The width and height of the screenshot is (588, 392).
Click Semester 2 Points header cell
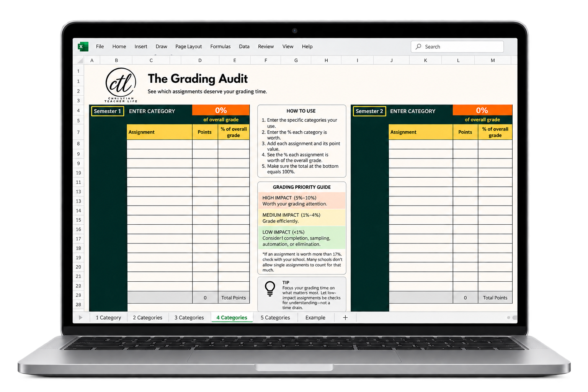tap(465, 132)
